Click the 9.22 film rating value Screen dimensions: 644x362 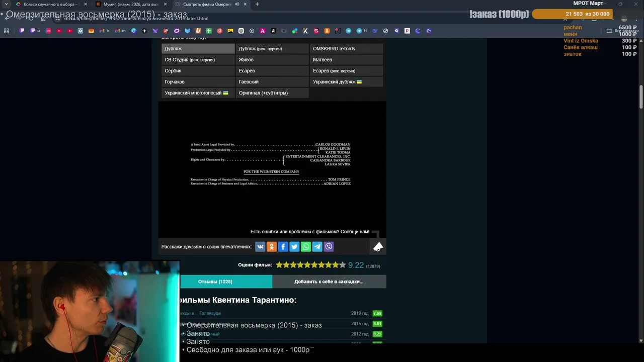[356, 265]
